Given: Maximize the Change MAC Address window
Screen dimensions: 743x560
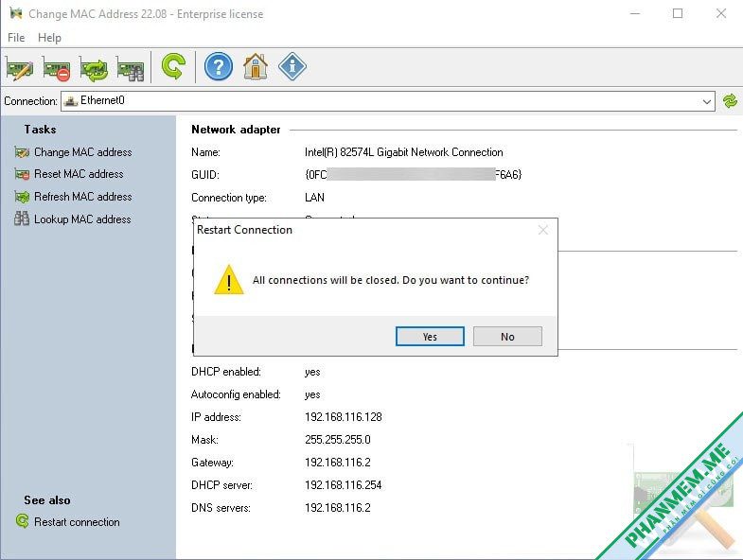Looking at the screenshot, I should click(x=678, y=13).
